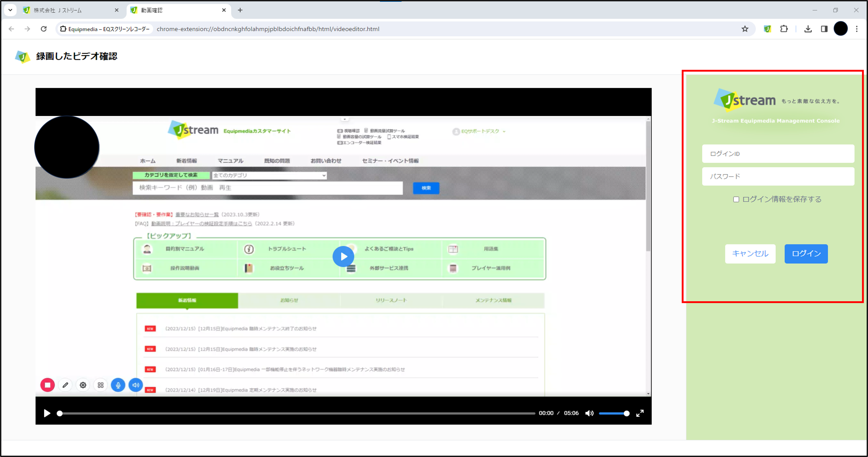Click the red stop recording button
Screen dimensions: 868x457
point(47,385)
